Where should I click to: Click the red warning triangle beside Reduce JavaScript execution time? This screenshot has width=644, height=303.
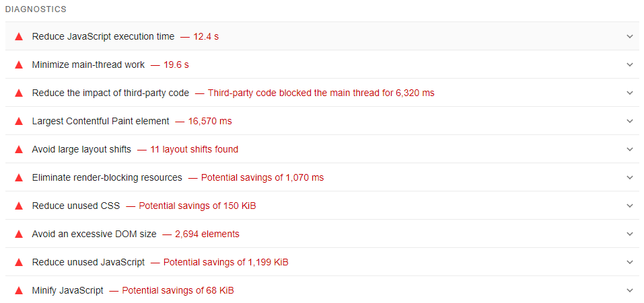[19, 36]
